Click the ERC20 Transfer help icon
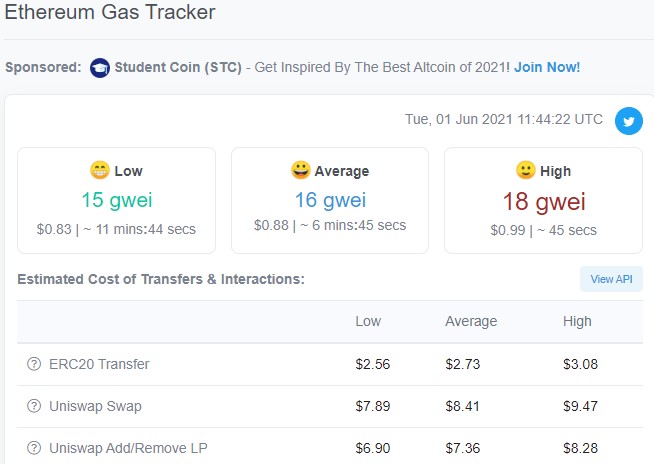Viewport: 654px width, 464px height. coord(34,364)
